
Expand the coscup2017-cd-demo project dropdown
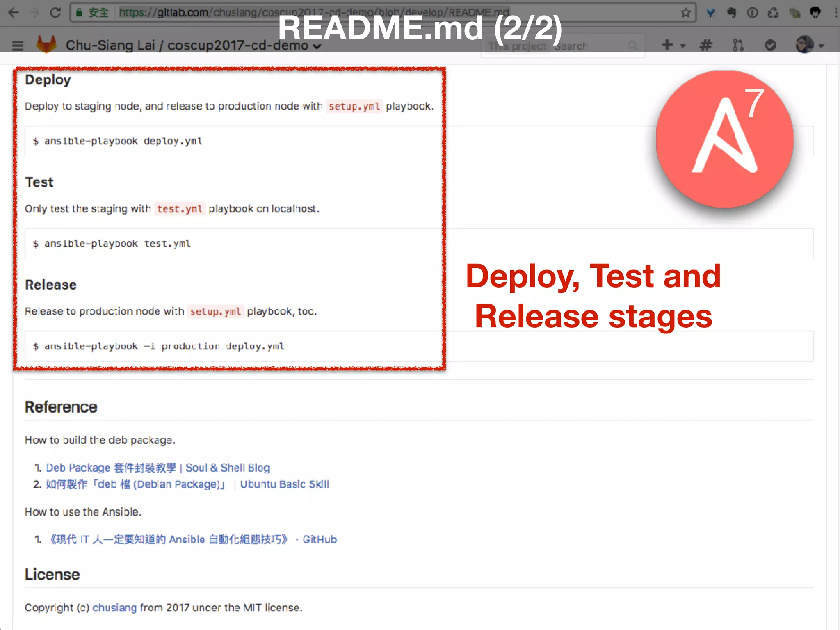(317, 46)
